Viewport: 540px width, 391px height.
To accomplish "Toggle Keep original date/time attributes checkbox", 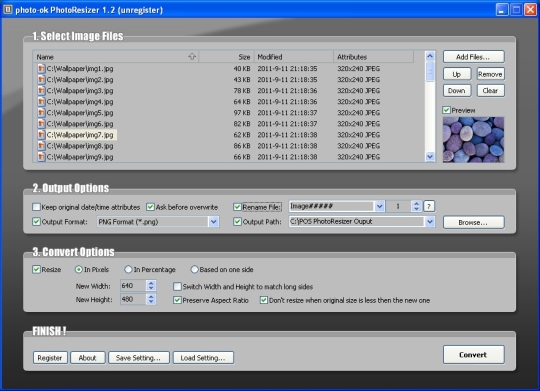I will (36, 207).
